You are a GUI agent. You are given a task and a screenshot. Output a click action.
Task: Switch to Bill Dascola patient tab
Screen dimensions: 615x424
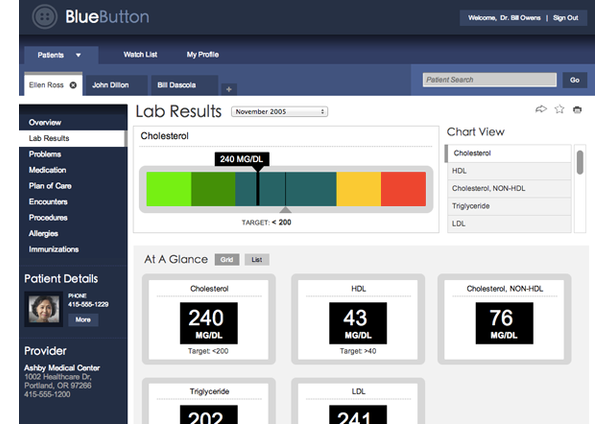[184, 85]
